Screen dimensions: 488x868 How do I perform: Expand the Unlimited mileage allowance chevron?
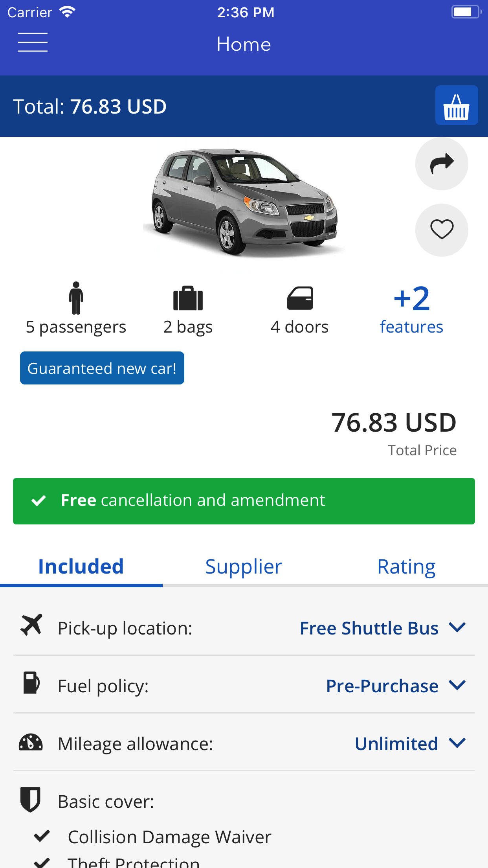pyautogui.click(x=457, y=743)
